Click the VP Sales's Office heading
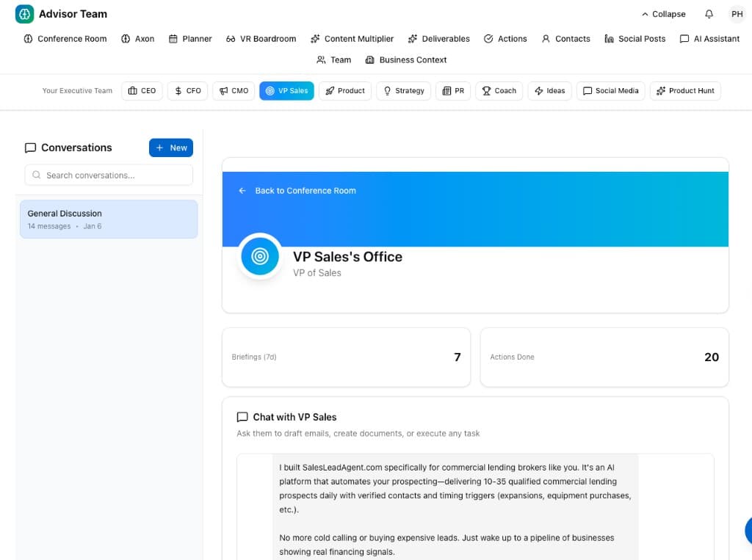The image size is (752, 560). point(347,256)
